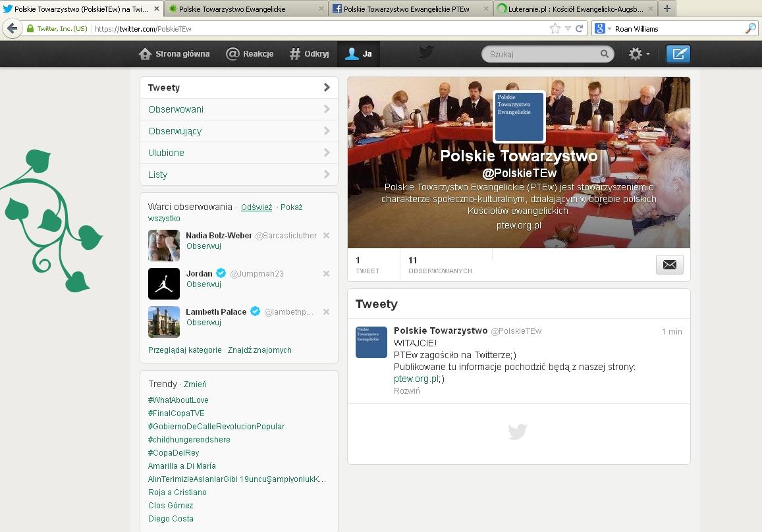Screen dimensions: 762x532
Task: Follow Nadia Bolz-Weber with Obserwuj
Action: point(204,246)
